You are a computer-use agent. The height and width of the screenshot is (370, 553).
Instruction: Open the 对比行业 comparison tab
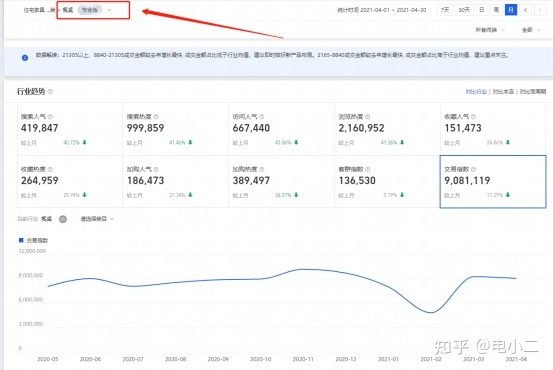click(476, 92)
